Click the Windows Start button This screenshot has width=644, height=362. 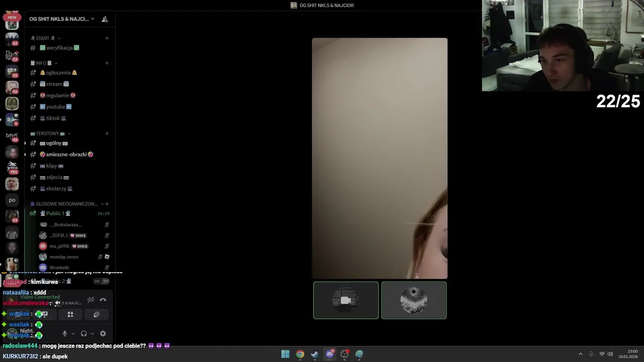[285, 354]
